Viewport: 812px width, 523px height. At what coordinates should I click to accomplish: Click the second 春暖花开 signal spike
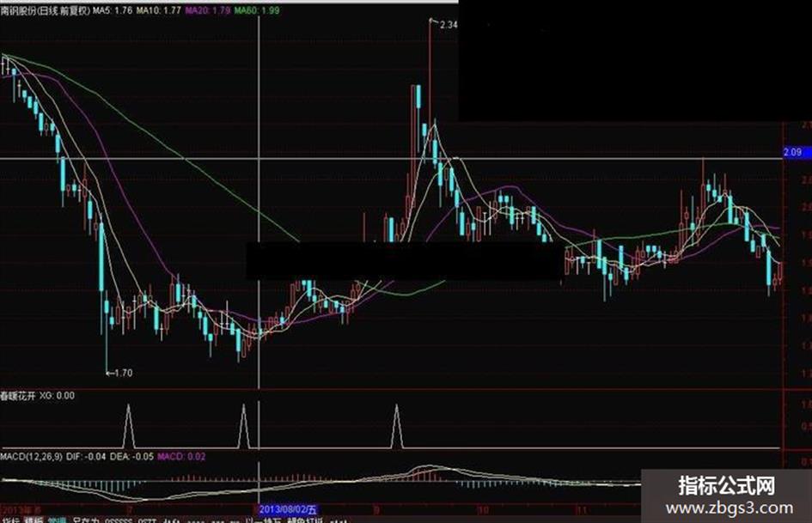click(243, 426)
